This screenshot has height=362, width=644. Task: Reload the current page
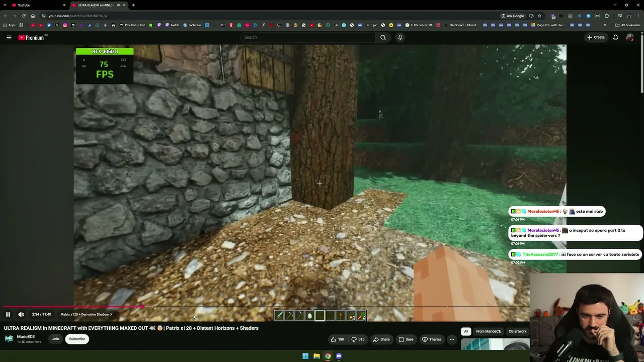(x=24, y=16)
